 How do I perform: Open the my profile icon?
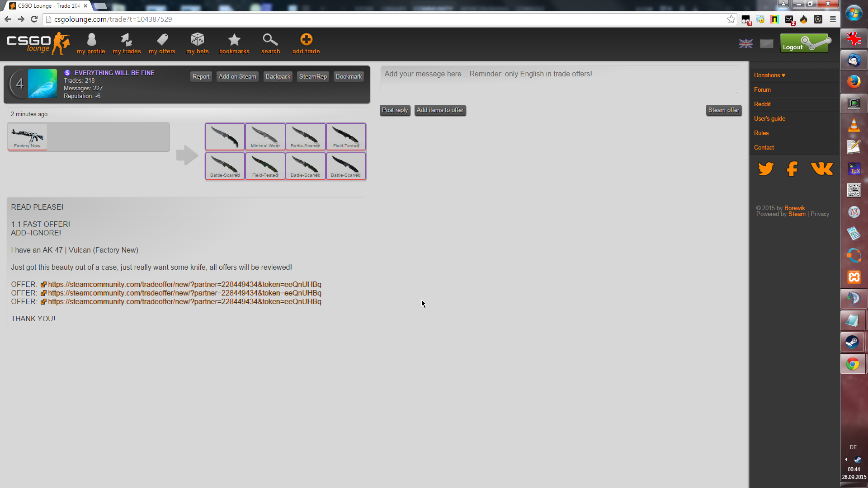tap(91, 40)
